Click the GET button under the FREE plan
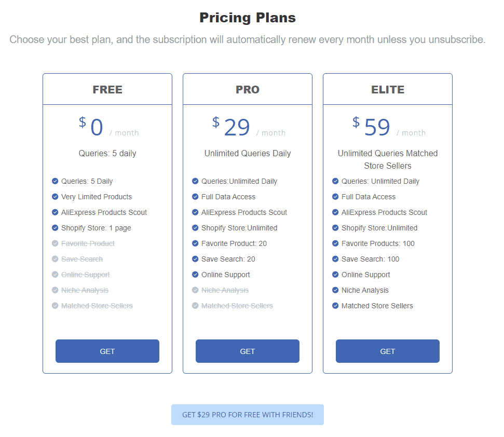This screenshot has width=504, height=437. click(x=107, y=351)
